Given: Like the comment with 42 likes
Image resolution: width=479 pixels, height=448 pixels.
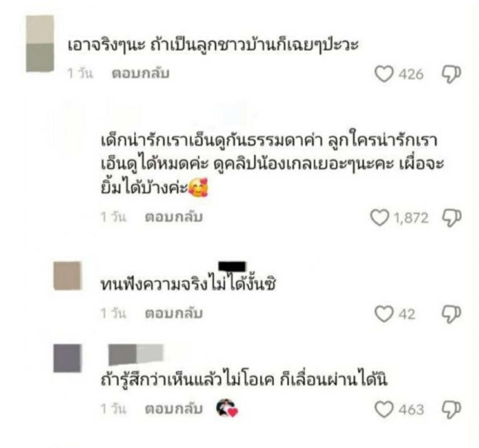Looking at the screenshot, I should click(x=384, y=314).
